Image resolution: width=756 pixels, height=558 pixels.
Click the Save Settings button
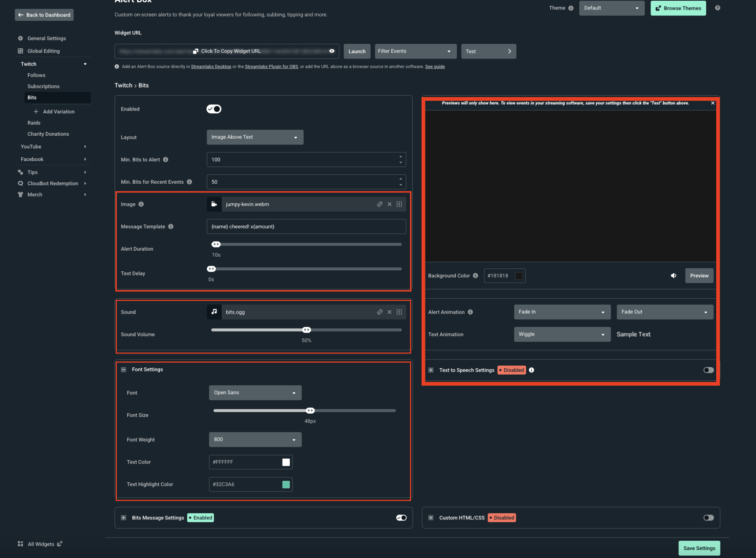click(699, 548)
